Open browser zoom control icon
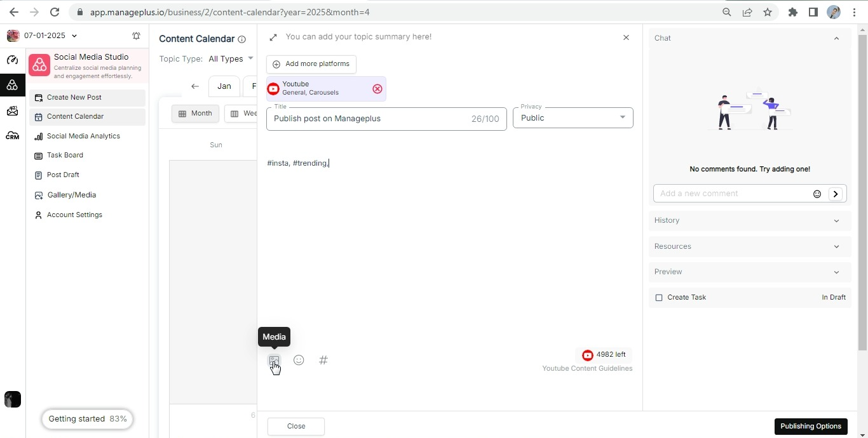This screenshot has height=438, width=868. pos(727,12)
